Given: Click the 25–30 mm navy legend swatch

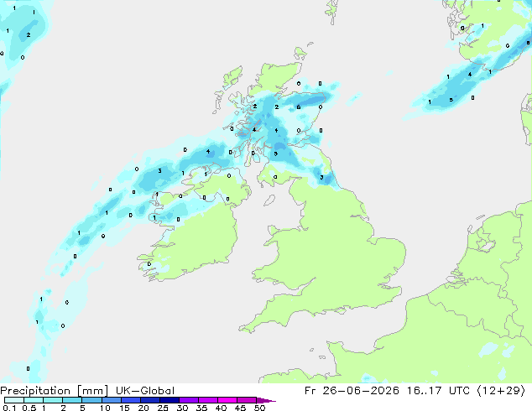Looking at the screenshot, I should [x=170, y=400].
